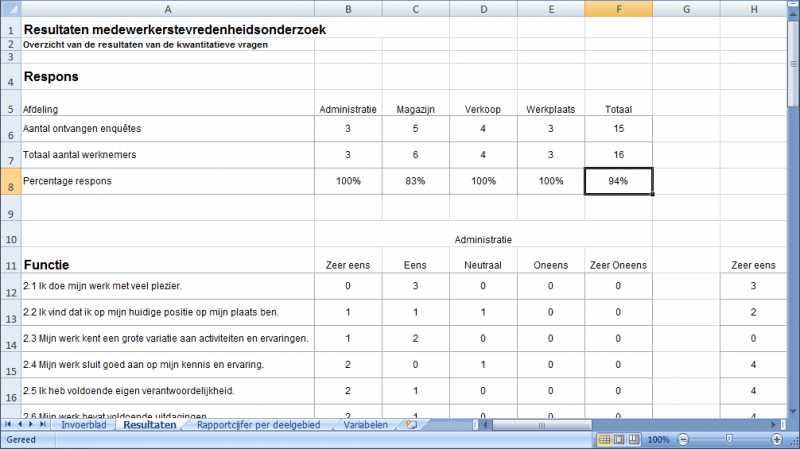The height and width of the screenshot is (449, 800).
Task: Click the zoom out minus button
Action: 683,439
